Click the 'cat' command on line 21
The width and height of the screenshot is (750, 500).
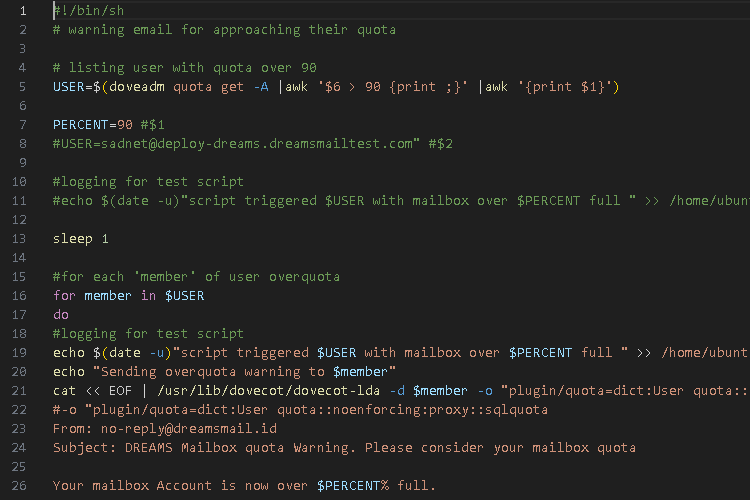click(65, 391)
